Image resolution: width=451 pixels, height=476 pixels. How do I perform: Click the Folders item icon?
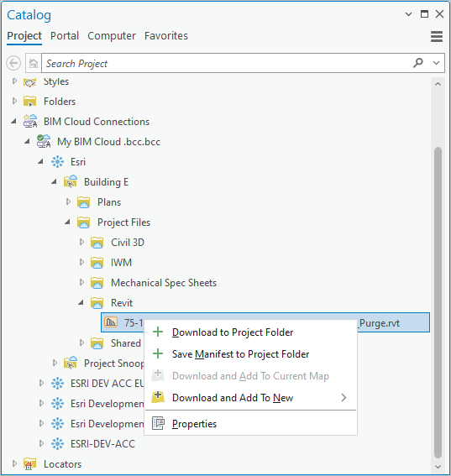[x=29, y=102]
